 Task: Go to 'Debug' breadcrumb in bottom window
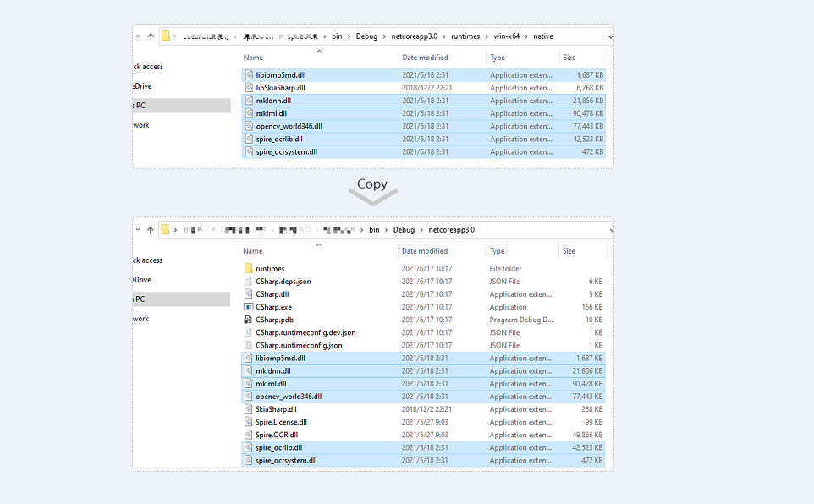click(x=404, y=230)
